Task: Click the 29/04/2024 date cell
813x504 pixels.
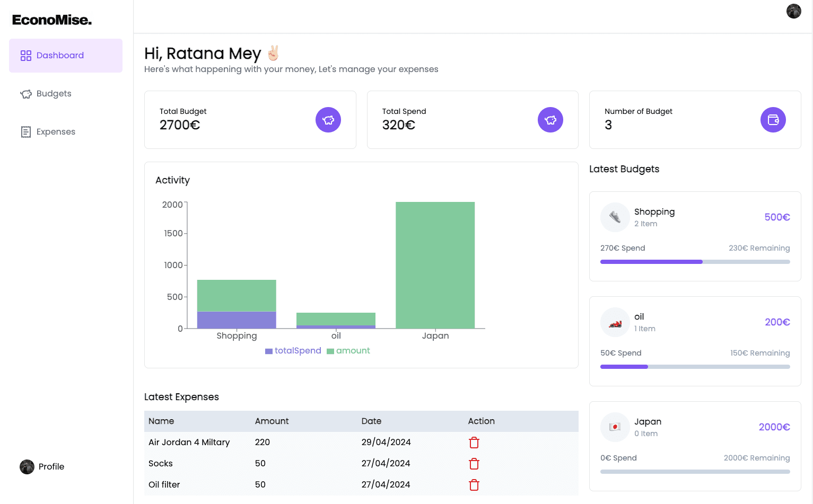Action: point(386,443)
